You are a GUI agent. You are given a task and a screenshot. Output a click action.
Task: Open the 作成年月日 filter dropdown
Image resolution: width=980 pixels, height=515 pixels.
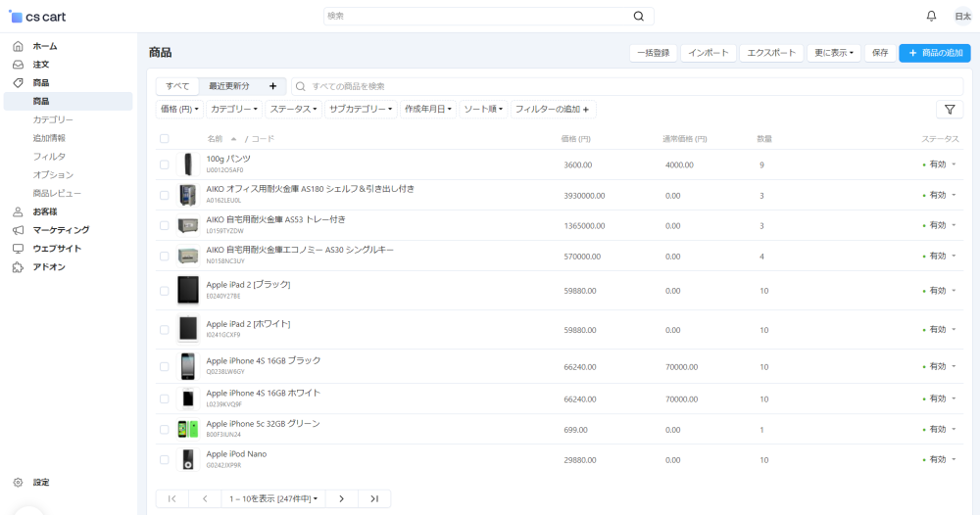point(428,110)
